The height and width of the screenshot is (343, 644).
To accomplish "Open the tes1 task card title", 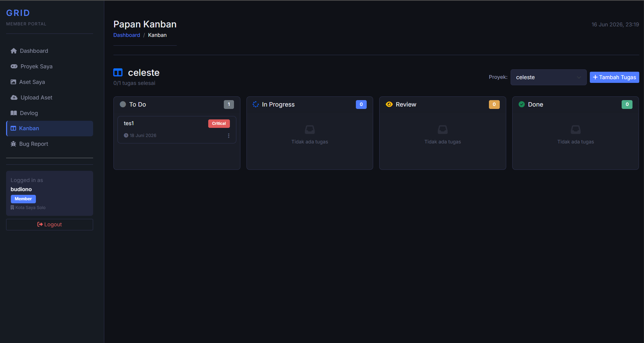I will pos(129,123).
